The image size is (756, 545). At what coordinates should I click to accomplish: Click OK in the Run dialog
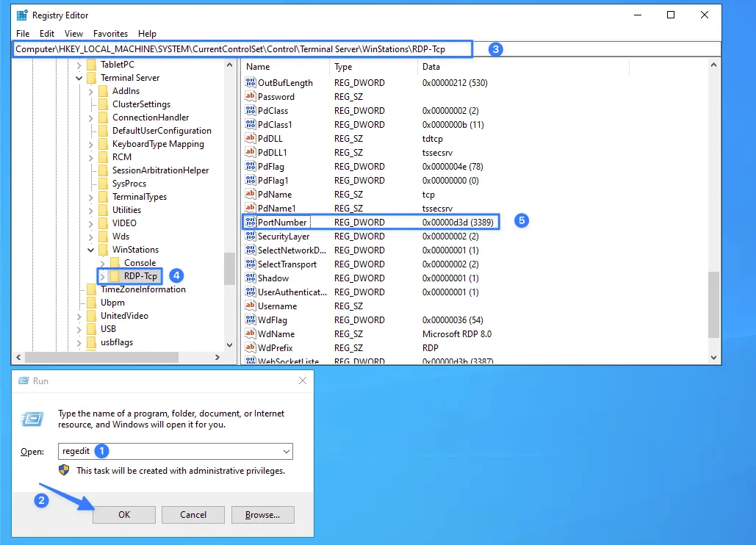coord(123,514)
